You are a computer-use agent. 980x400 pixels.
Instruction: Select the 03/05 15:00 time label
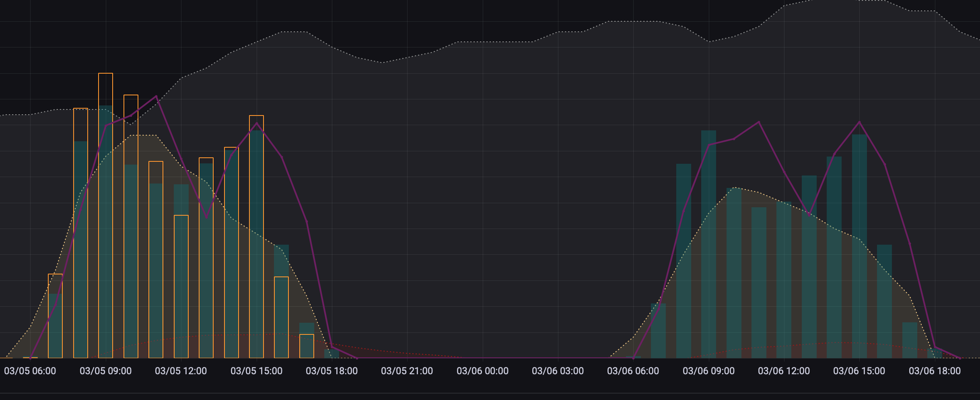click(256, 371)
